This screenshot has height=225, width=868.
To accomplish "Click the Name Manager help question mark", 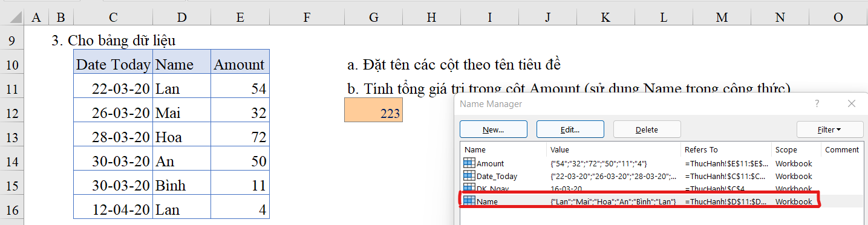I will click(817, 104).
